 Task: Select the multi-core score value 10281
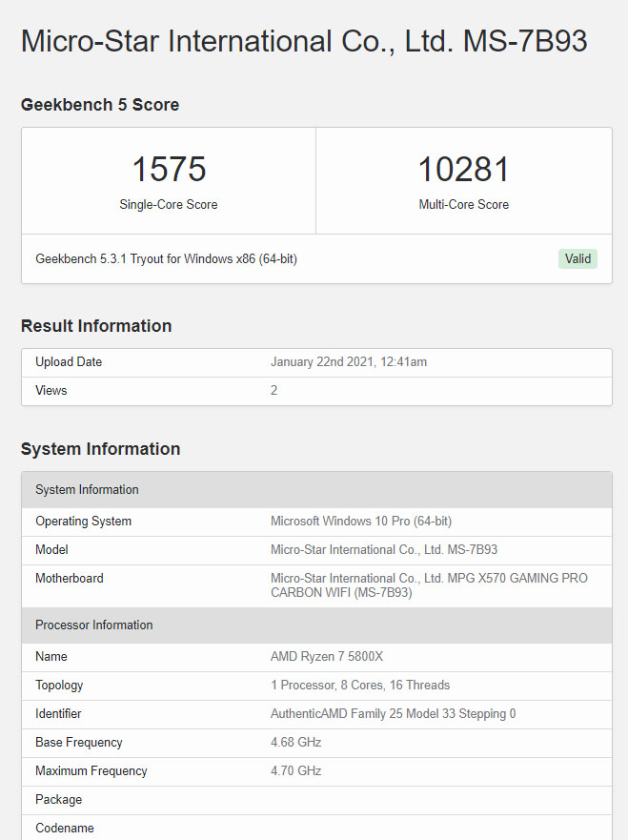click(x=464, y=170)
